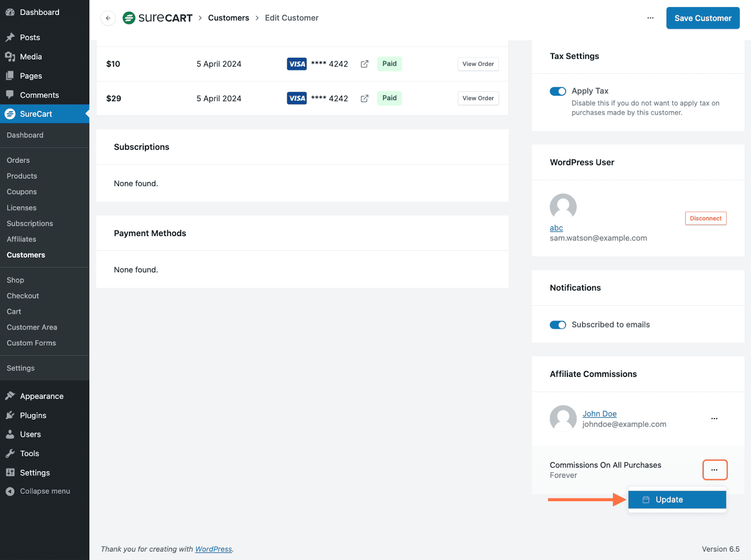Select Update from the dropdown menu
Screen dimensions: 751x560
[677, 500]
